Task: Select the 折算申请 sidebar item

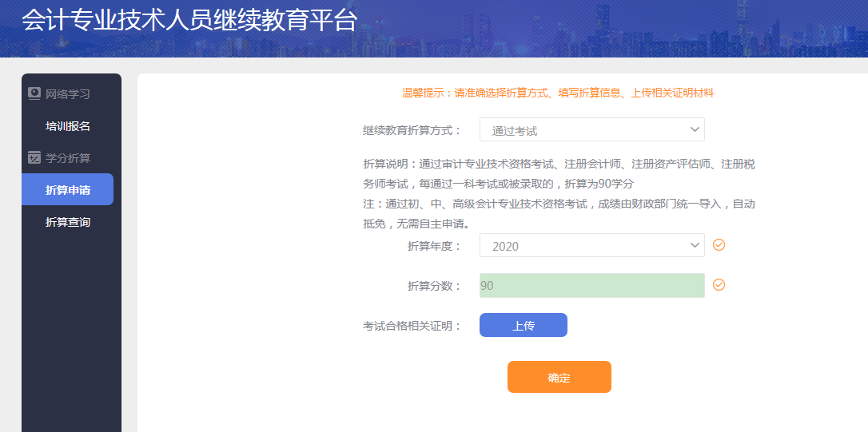Action: [68, 190]
